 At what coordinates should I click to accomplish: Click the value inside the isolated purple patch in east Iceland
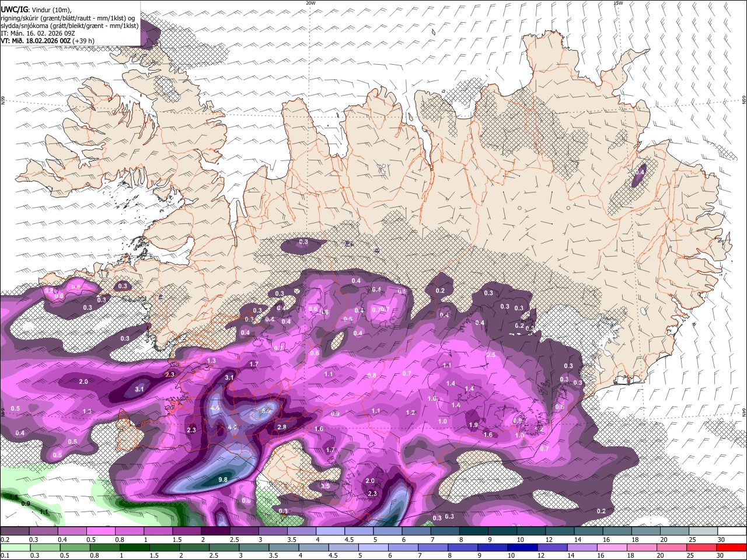point(640,173)
